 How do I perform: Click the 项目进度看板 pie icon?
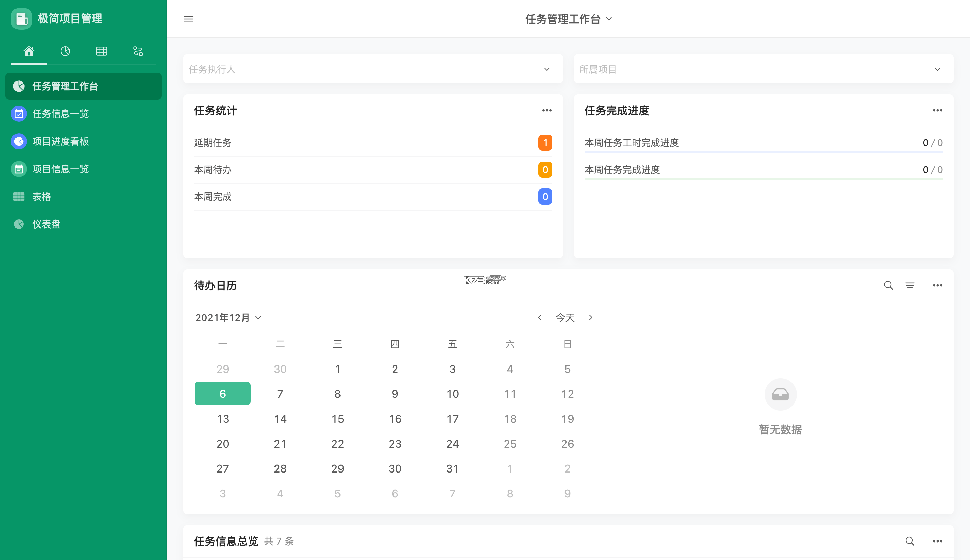19,142
